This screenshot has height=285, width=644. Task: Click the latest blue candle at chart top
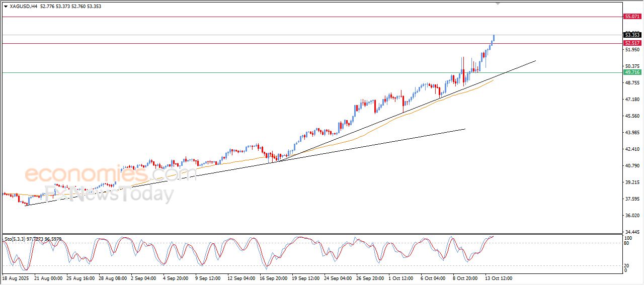pyautogui.click(x=494, y=38)
